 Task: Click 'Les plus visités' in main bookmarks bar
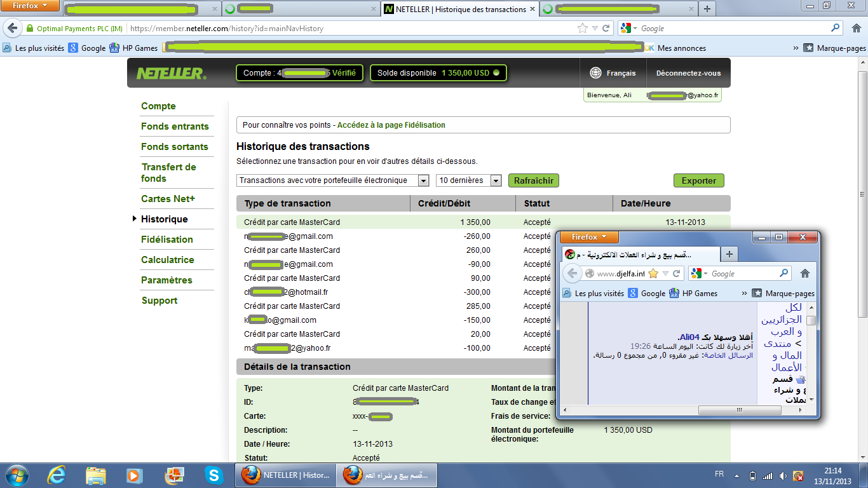(x=33, y=48)
